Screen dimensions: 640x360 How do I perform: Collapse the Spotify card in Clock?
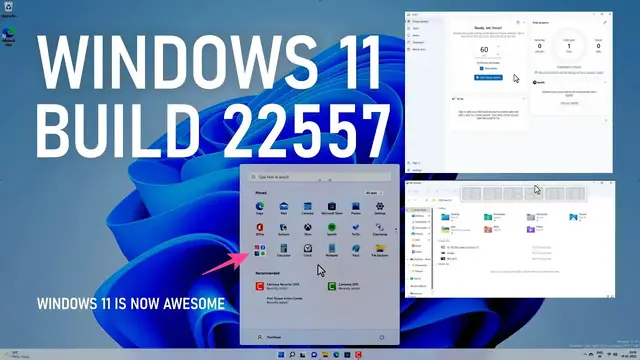click(605, 82)
